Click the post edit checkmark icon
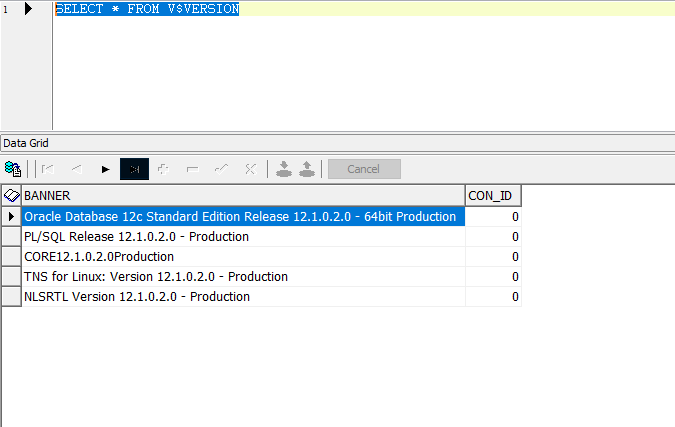 [221, 169]
